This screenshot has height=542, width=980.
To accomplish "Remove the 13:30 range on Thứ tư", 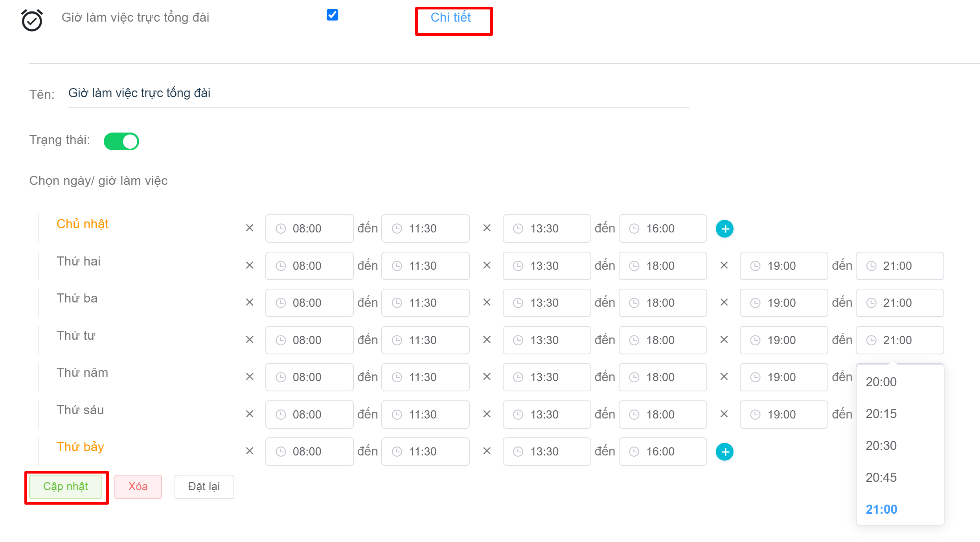I will pos(487,339).
